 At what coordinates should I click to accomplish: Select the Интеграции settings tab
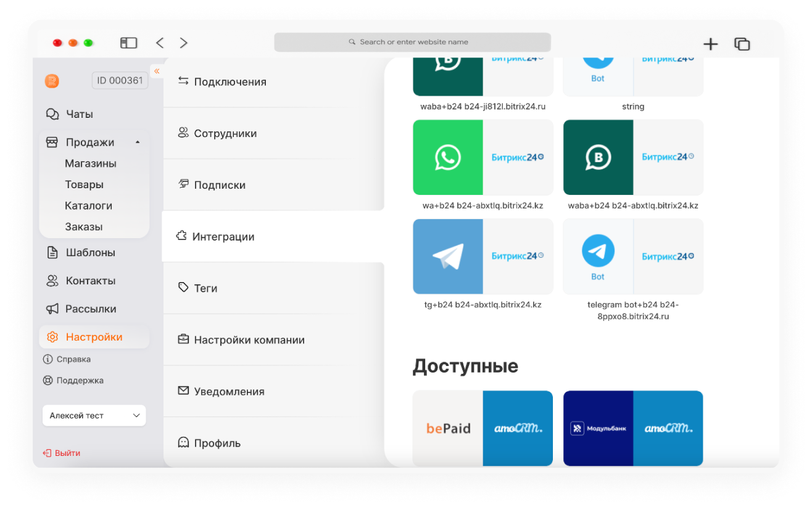pyautogui.click(x=273, y=236)
